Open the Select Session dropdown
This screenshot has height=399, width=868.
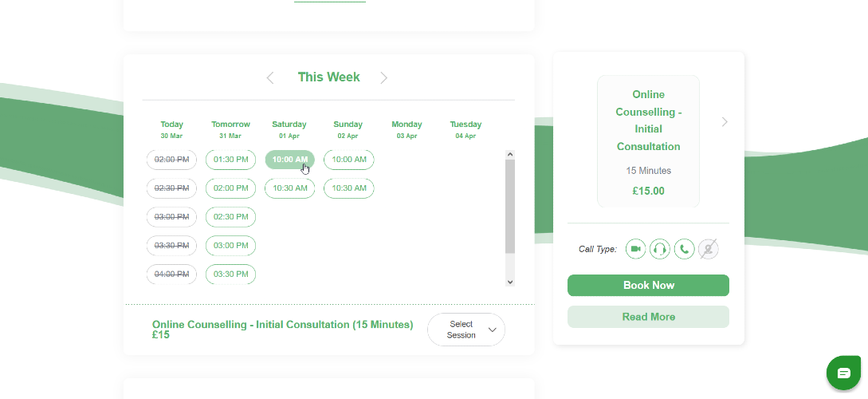[x=466, y=330]
